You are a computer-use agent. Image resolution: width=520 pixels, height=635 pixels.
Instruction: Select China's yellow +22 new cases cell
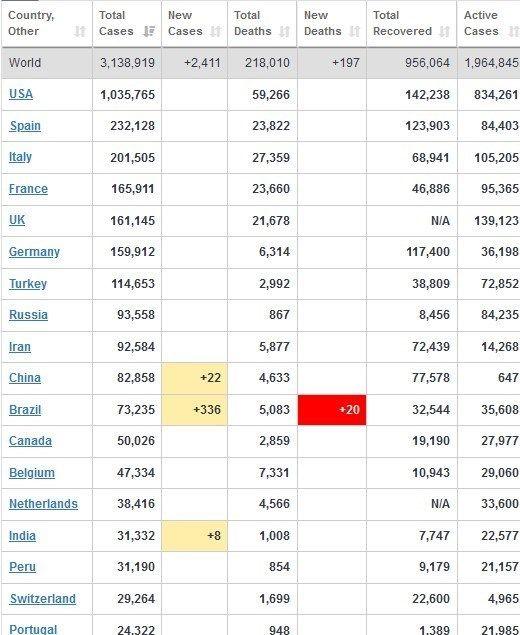coord(194,378)
